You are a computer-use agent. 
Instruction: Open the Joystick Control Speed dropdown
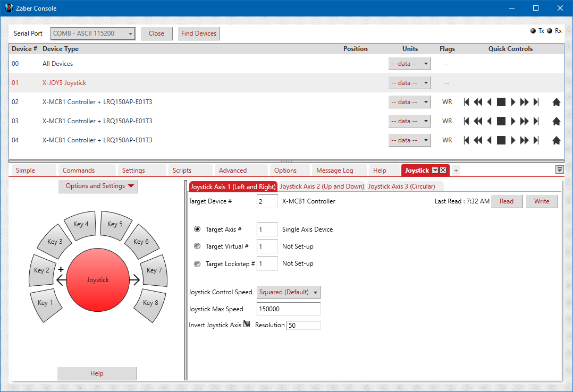[288, 292]
